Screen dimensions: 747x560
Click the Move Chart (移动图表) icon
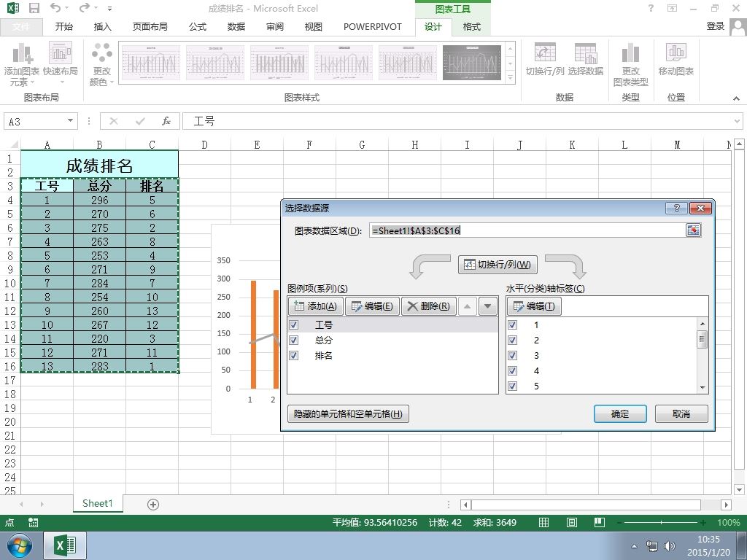[676, 60]
